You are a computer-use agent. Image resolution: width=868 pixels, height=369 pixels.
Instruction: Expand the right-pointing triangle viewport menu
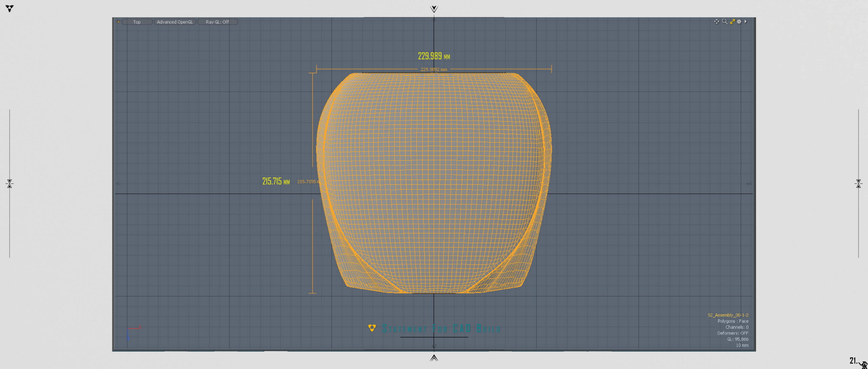click(x=746, y=22)
